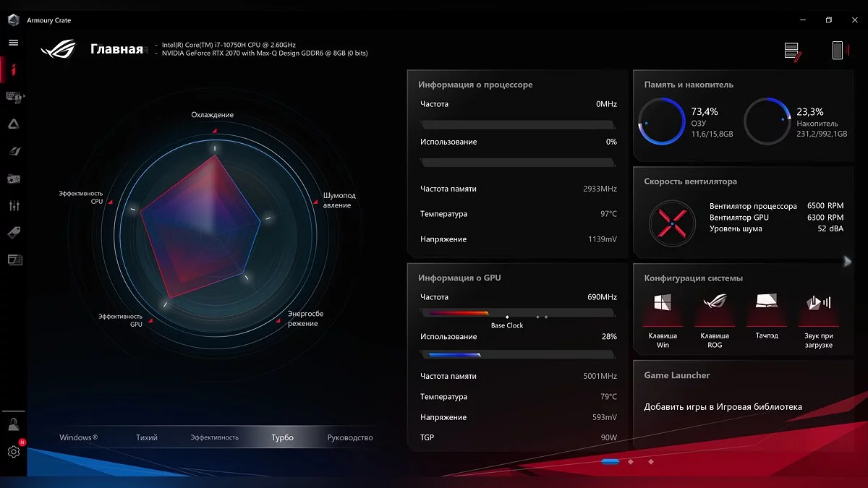Open the deals tag icon in sidebar
868x488 pixels.
click(13, 232)
